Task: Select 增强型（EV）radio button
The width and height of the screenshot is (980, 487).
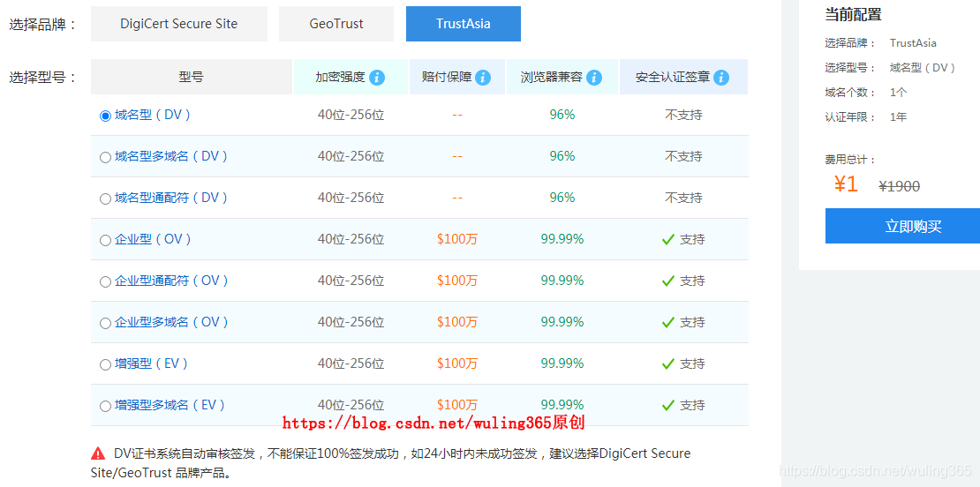Action: point(105,364)
